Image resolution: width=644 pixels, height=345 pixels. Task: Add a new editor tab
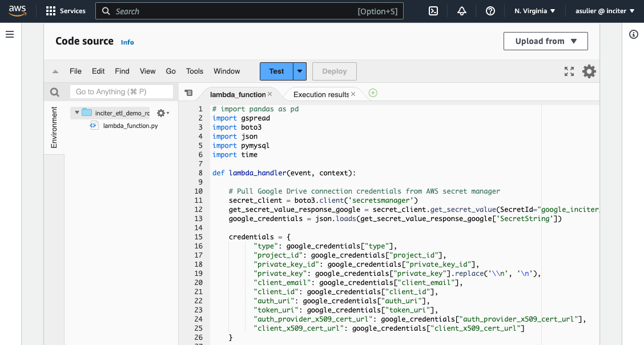tap(373, 93)
